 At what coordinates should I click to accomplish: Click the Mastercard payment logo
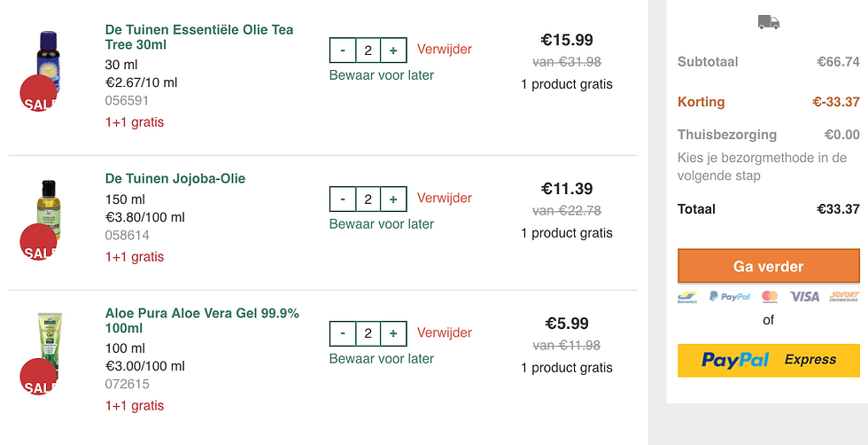tap(770, 296)
